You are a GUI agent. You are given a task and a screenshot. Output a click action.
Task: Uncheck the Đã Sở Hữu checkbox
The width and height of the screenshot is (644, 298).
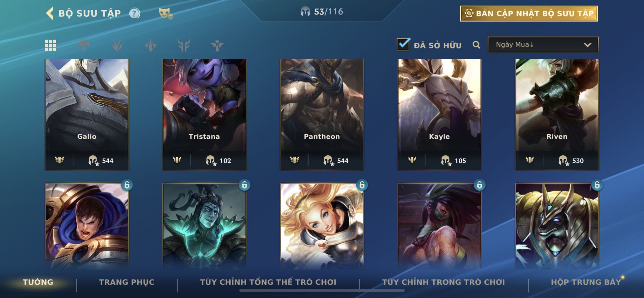pos(403,45)
